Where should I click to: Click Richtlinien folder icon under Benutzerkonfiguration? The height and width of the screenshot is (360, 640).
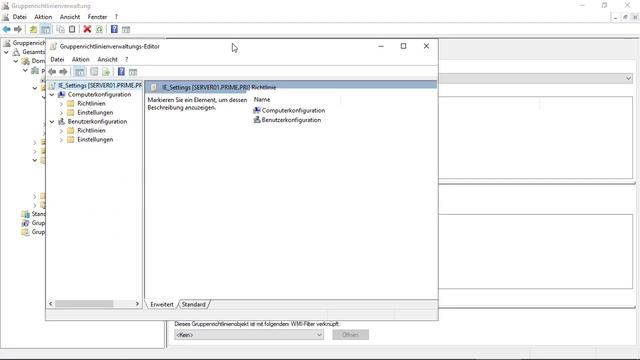71,130
